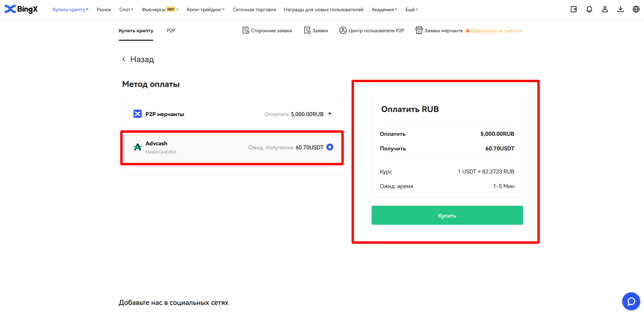Click the P2P мерчанты BingX icon
Image resolution: width=644 pixels, height=312 pixels.
pos(138,114)
